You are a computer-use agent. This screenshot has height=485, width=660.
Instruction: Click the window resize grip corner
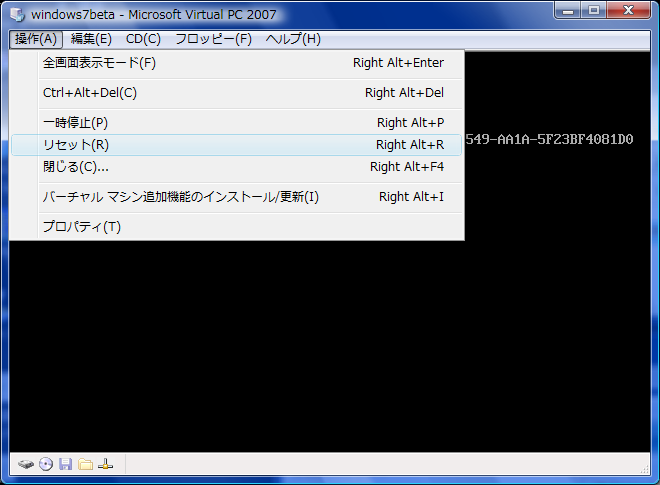(x=644, y=469)
